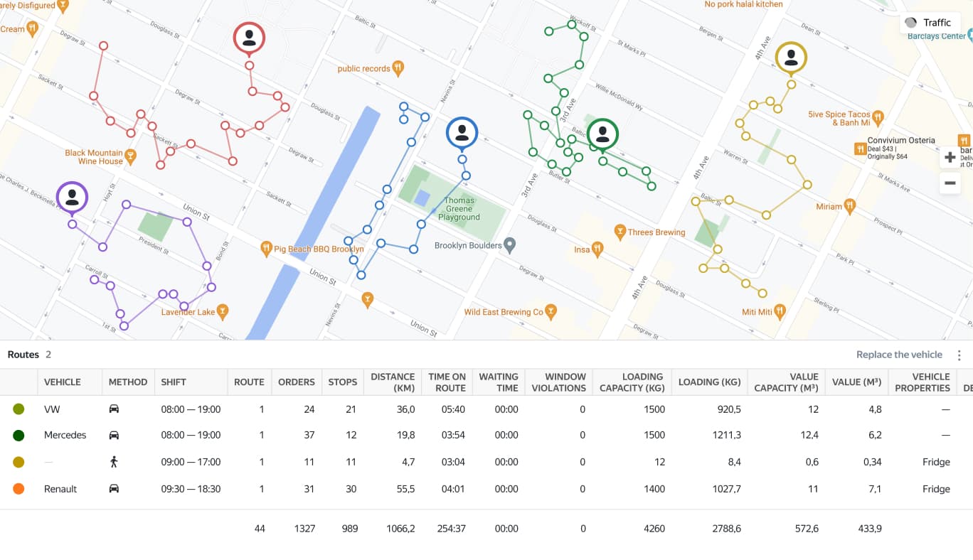Zoom out with the minus button

point(950,183)
